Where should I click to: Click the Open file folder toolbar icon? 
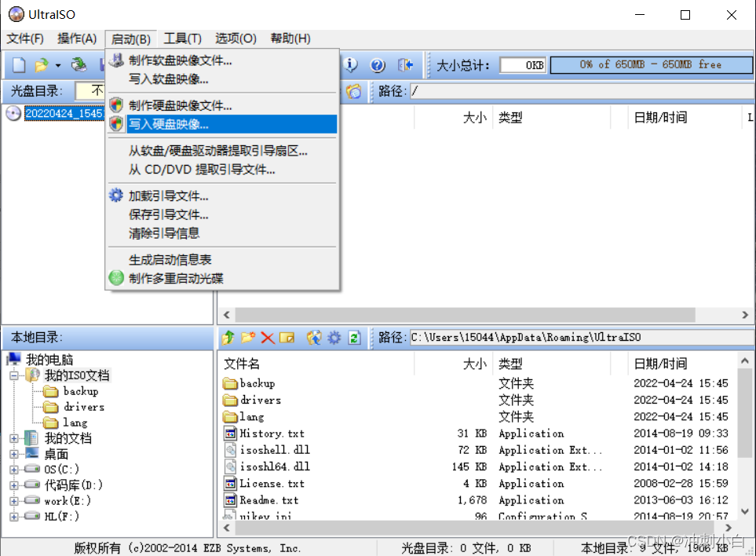[42, 64]
